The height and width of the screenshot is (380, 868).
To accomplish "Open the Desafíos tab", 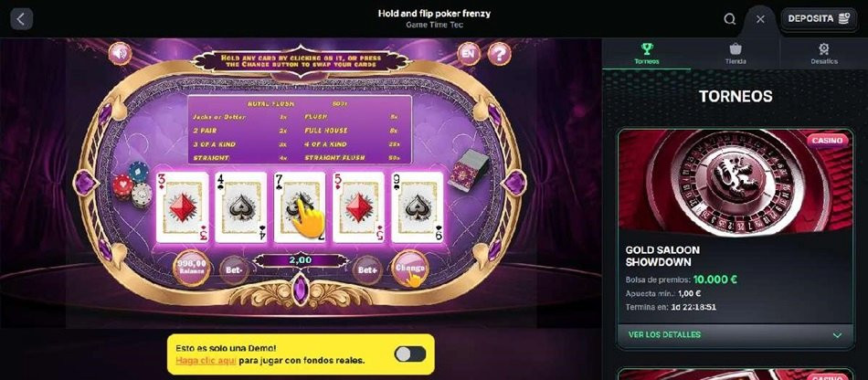I will (x=824, y=54).
